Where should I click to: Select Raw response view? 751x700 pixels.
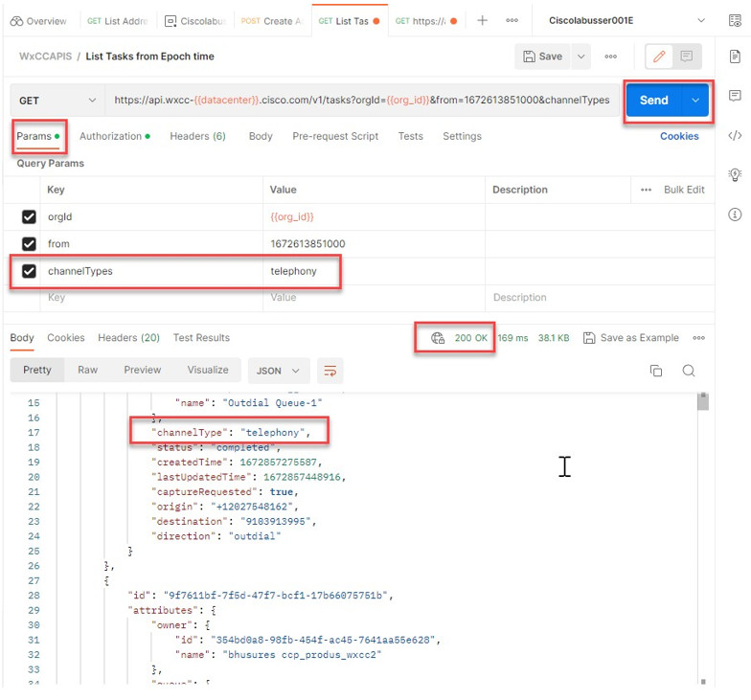click(88, 370)
